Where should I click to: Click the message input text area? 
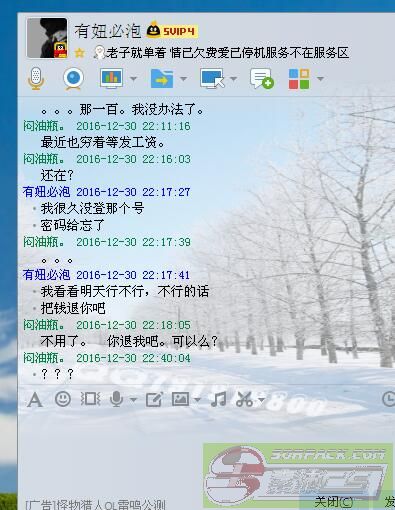pyautogui.click(x=207, y=453)
